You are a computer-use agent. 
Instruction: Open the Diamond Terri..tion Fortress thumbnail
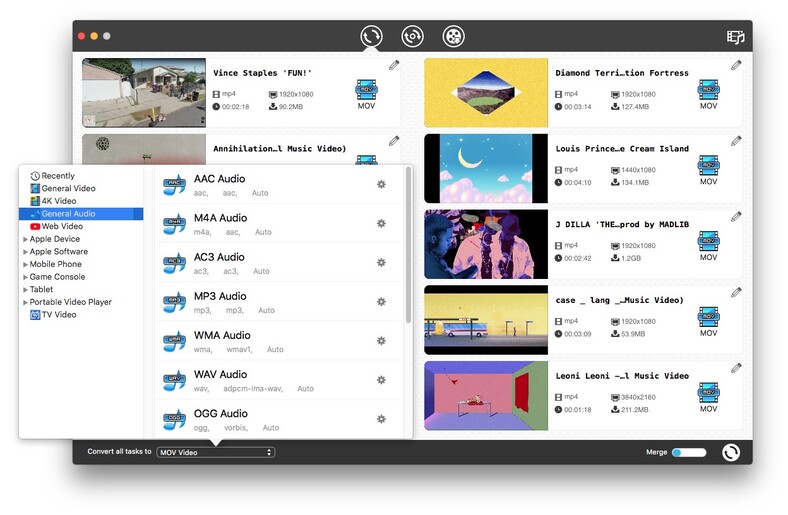[486, 92]
